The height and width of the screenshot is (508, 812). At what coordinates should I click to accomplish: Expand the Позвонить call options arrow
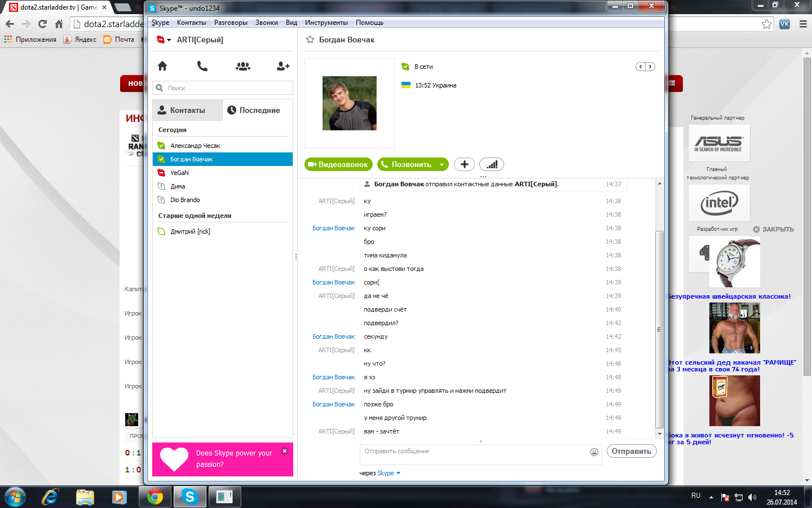442,164
